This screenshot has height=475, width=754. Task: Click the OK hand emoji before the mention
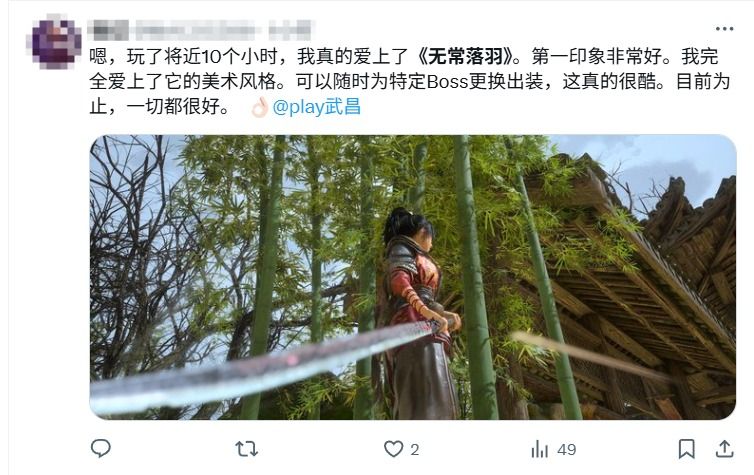tap(259, 107)
